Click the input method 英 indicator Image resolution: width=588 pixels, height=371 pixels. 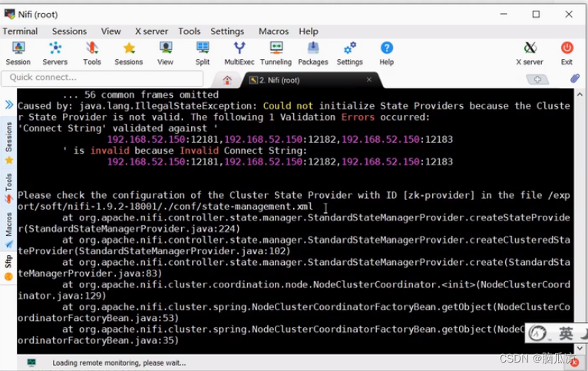[566, 333]
